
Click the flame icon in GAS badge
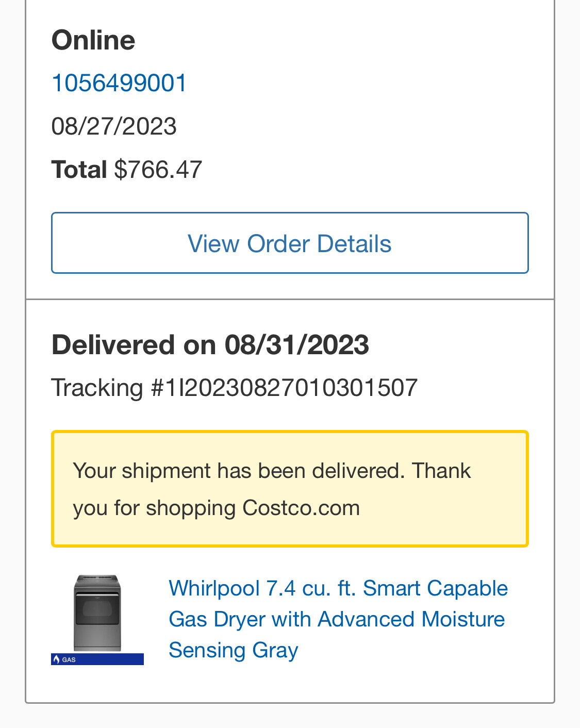click(56, 659)
